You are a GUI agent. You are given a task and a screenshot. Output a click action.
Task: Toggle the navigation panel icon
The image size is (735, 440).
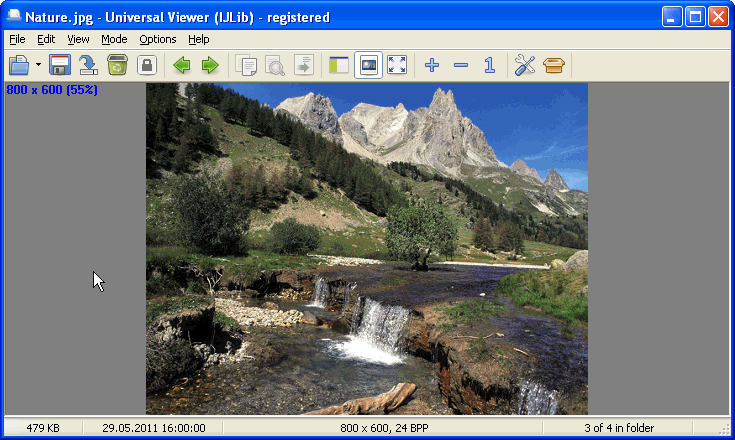click(338, 65)
